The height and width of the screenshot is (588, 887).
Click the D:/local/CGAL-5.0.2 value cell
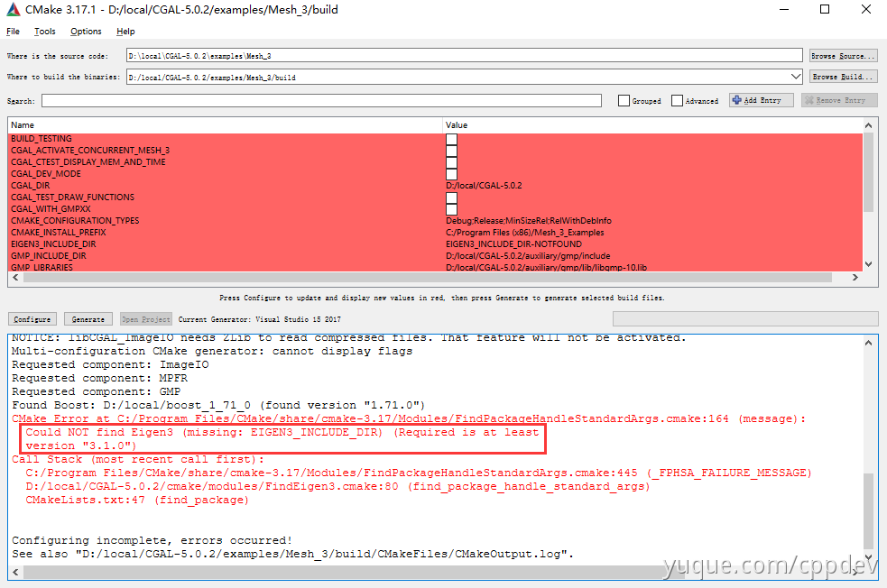[x=484, y=186]
